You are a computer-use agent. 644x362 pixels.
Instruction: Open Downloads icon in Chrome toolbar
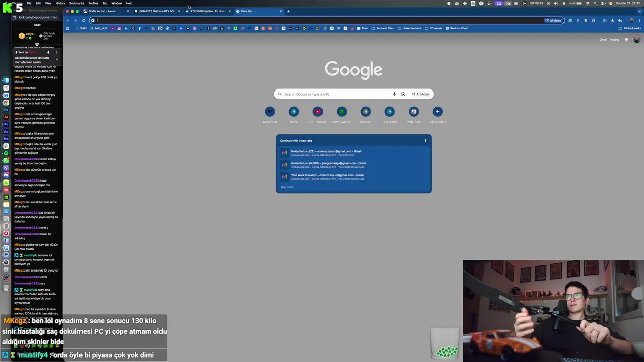coord(612,20)
